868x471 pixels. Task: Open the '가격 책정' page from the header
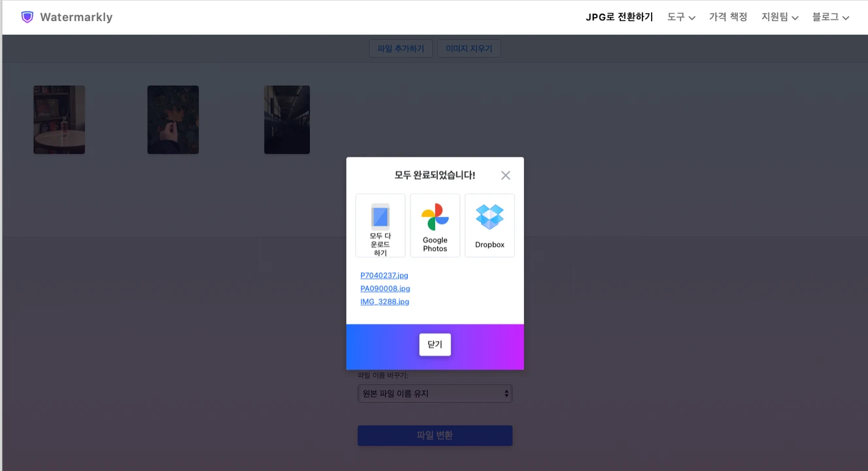click(728, 16)
